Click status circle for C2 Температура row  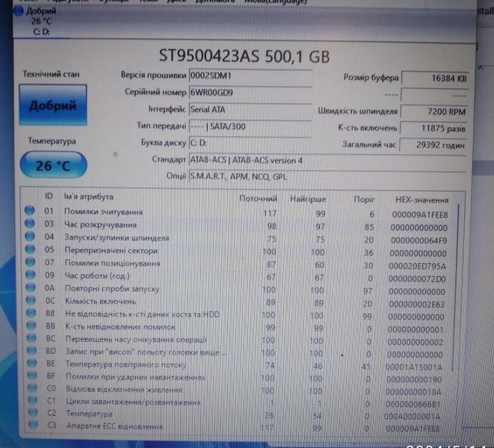[x=33, y=412]
